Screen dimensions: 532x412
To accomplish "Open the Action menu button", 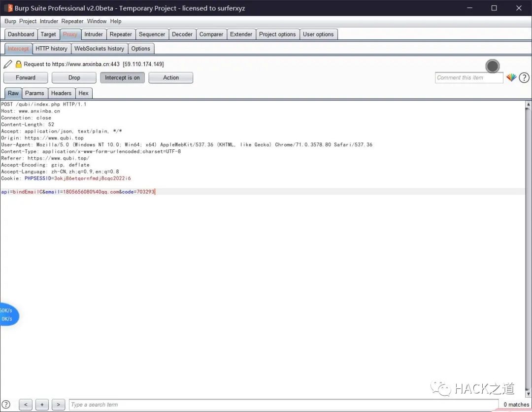I will point(170,78).
